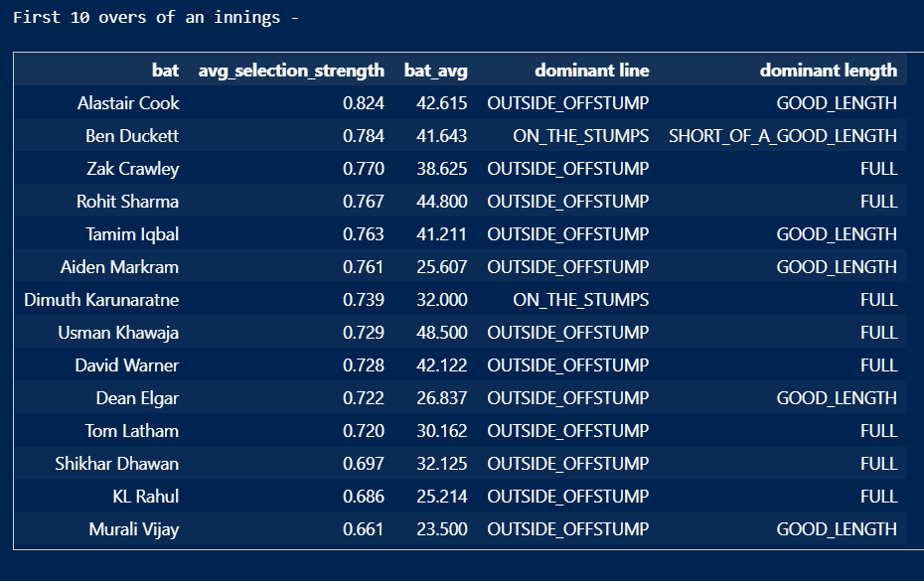Viewport: 924px width, 581px height.
Task: Click SHORT_OF_A_GOOD_LENGTH in Ben Duckett's row
Action: (x=783, y=136)
